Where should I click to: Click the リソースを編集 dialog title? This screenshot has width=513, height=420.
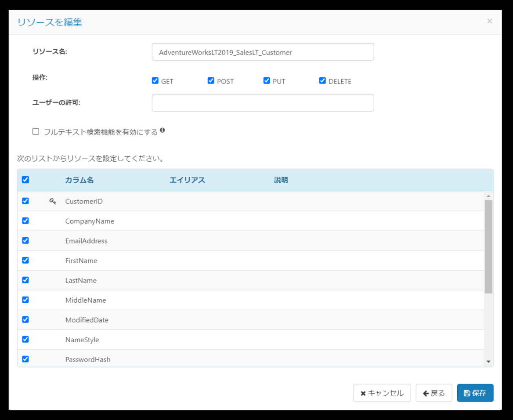pyautogui.click(x=50, y=22)
